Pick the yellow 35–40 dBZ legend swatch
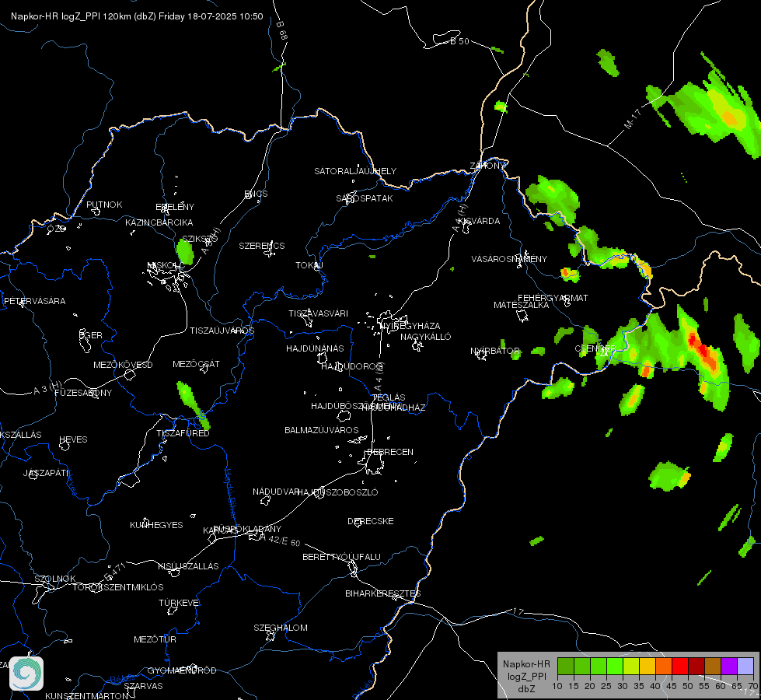The height and width of the screenshot is (700, 761). tap(648, 666)
